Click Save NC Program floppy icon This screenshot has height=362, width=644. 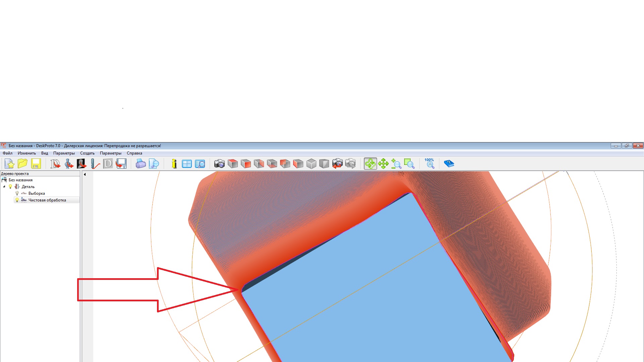coord(121,164)
